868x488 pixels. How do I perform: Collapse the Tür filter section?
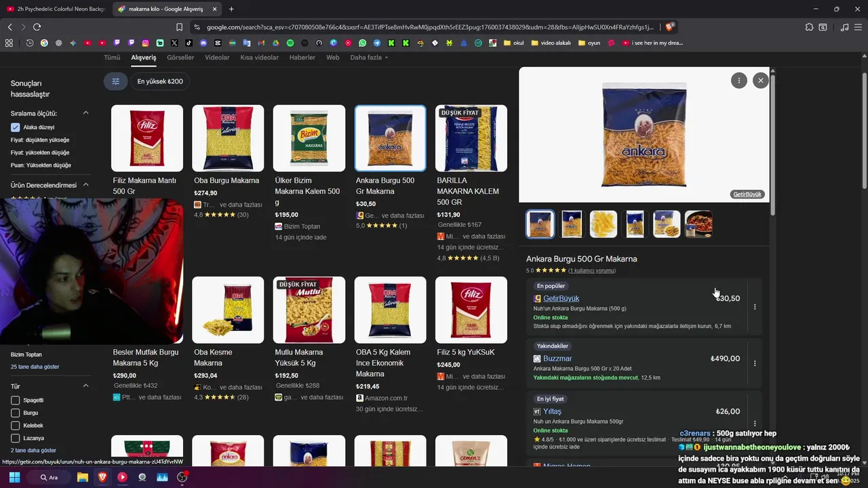point(85,386)
